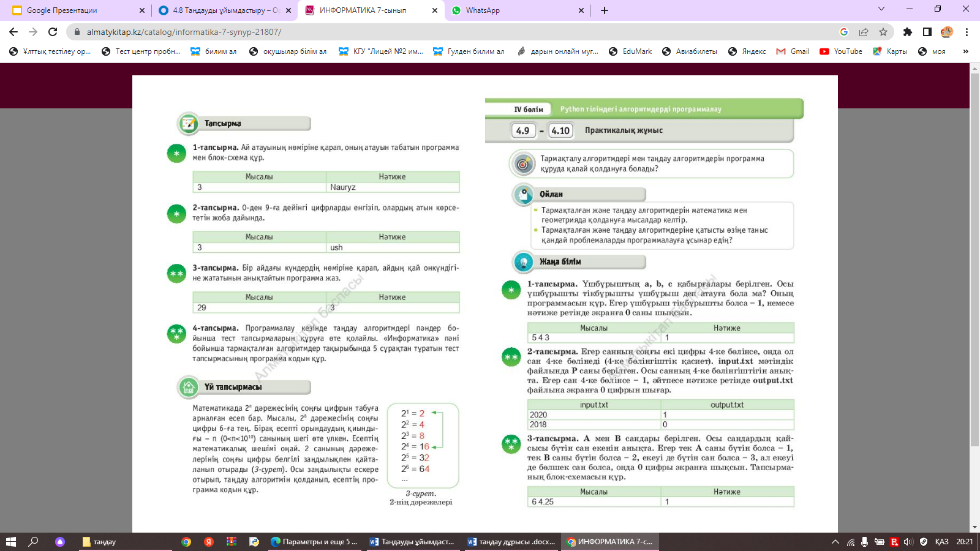Open the Windows Start menu
The height and width of the screenshot is (551, 980).
click(10, 542)
